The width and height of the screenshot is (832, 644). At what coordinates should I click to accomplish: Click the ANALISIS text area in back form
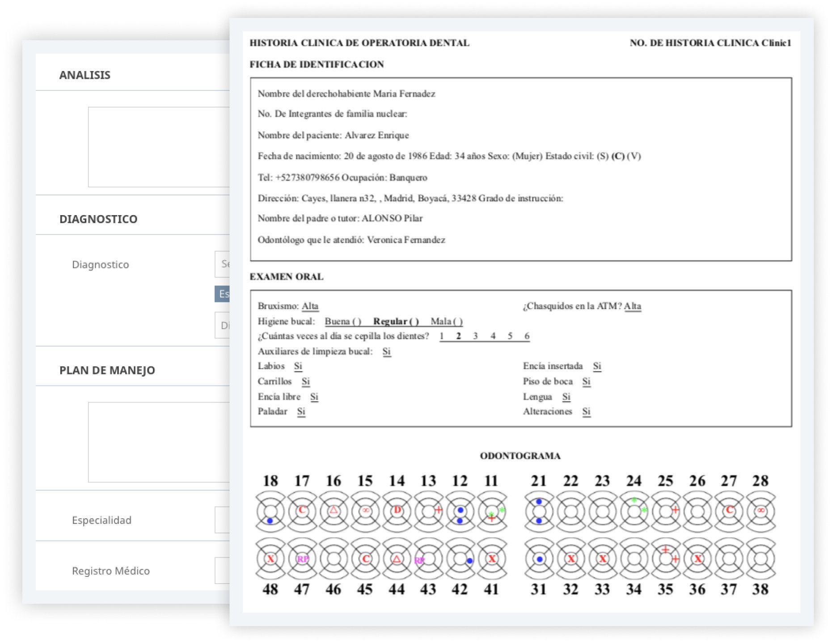click(x=159, y=147)
